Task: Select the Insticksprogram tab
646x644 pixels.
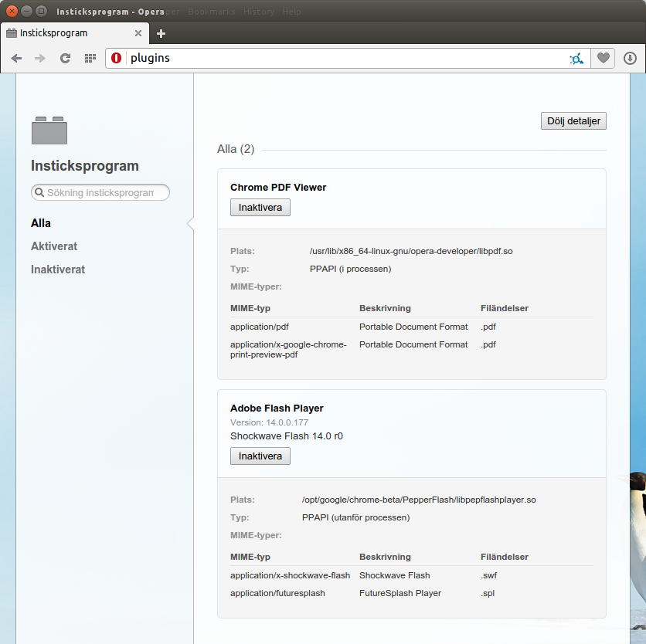Action: point(75,33)
